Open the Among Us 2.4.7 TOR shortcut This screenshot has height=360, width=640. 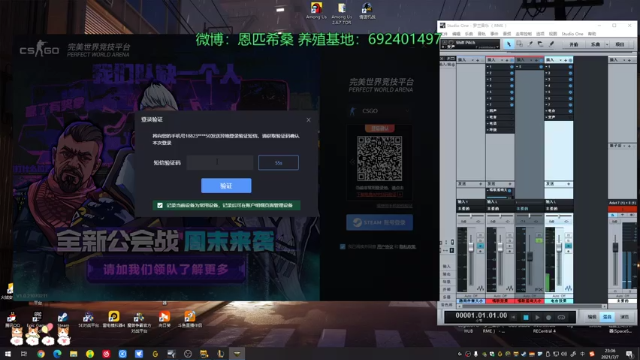pos(342,13)
